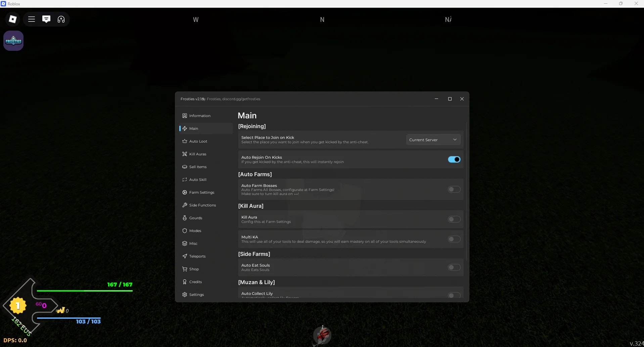Open the Current Server dropdown
Screen dimensions: 644x347
(433, 140)
